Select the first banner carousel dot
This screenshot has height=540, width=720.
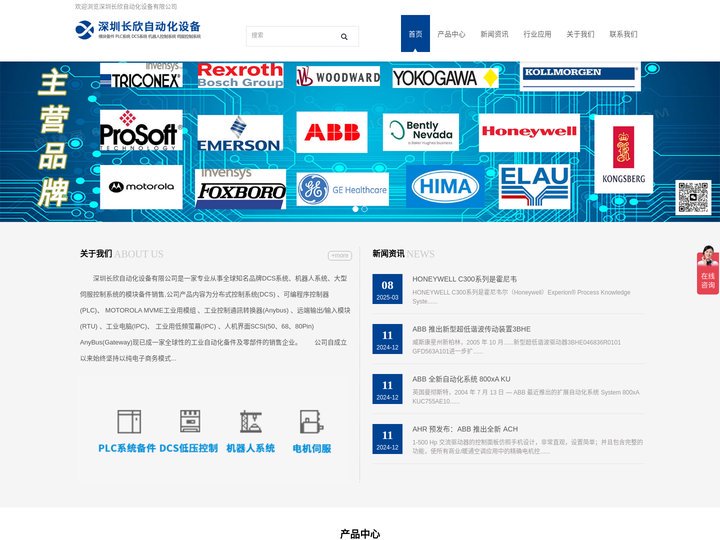355,209
